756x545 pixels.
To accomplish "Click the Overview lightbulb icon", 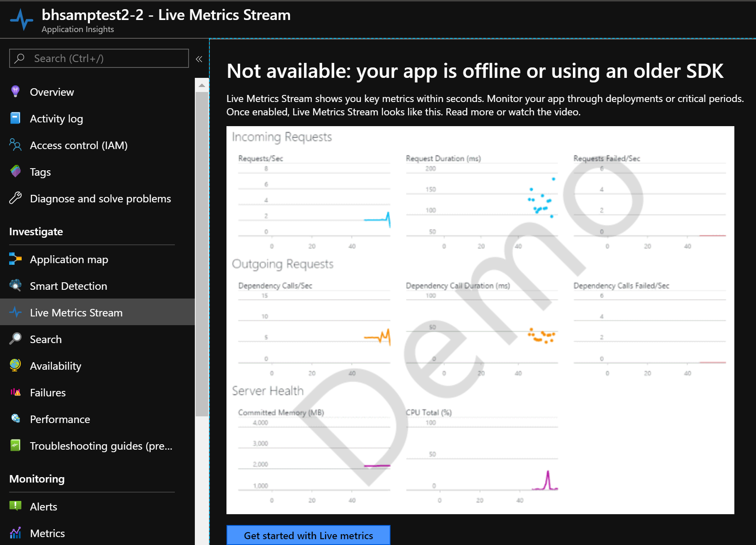I will click(x=15, y=92).
